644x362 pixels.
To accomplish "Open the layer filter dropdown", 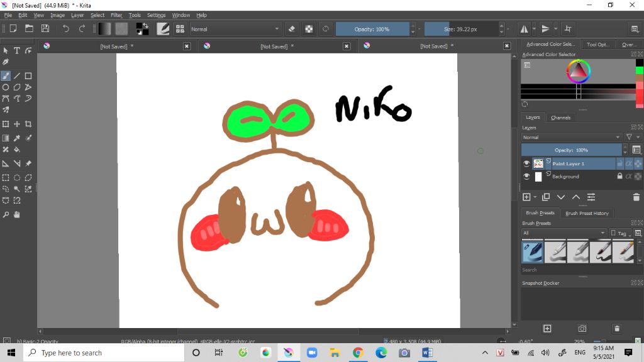I will pyautogui.click(x=632, y=137).
